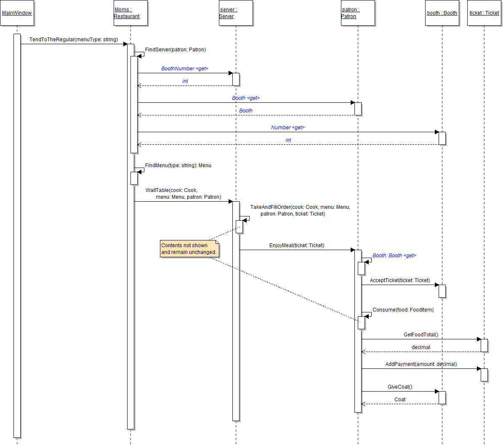
Task: Click the AcceptTicket(ticket: Ticket) message label
Action: 400,280
